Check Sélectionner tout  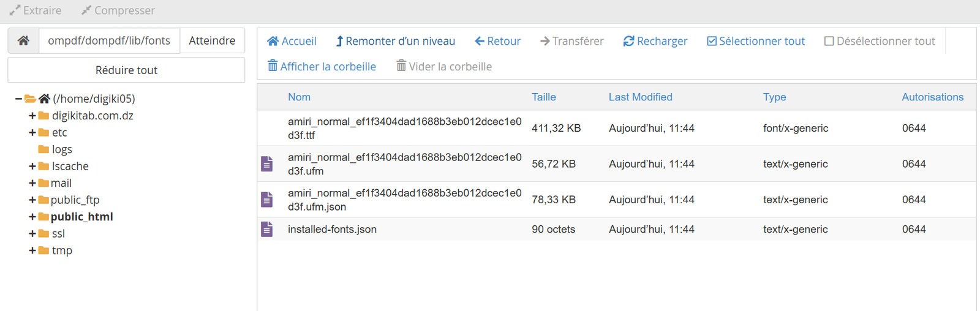pos(712,41)
